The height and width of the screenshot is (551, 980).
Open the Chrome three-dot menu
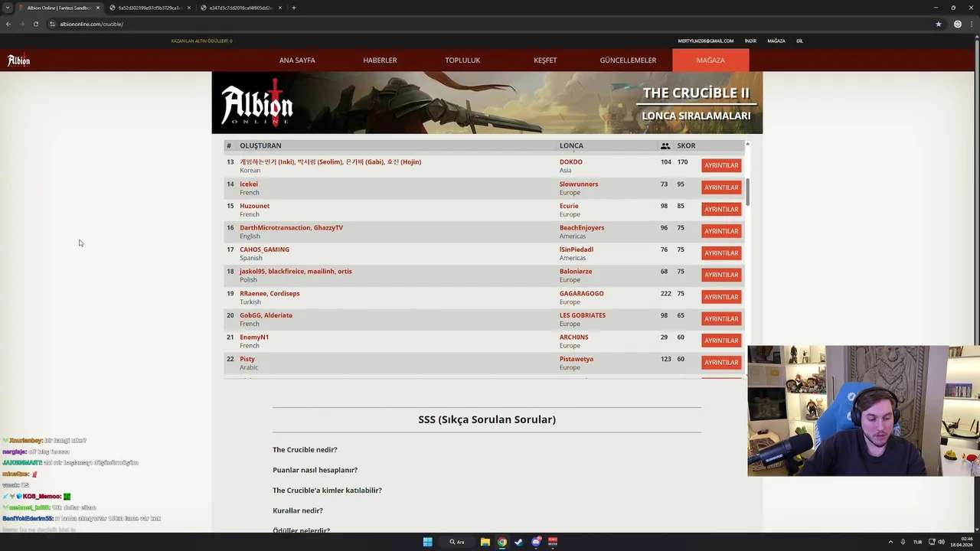(x=971, y=24)
